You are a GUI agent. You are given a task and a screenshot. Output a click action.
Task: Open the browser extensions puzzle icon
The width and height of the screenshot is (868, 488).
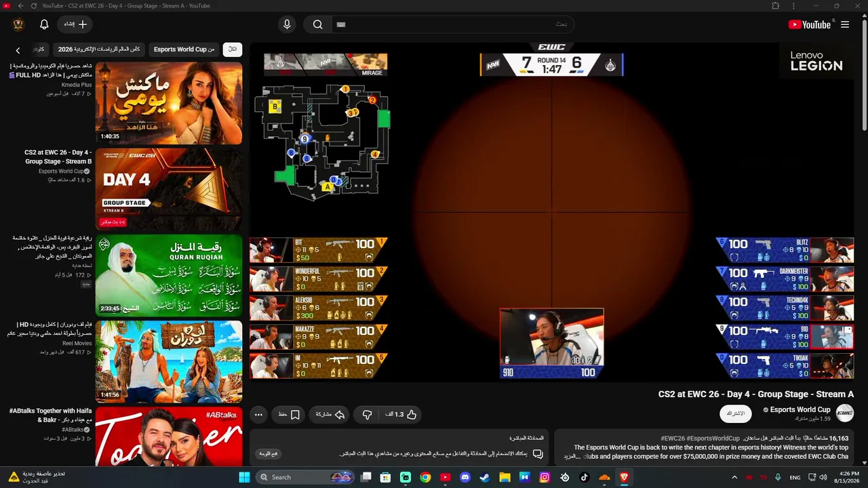[776, 6]
